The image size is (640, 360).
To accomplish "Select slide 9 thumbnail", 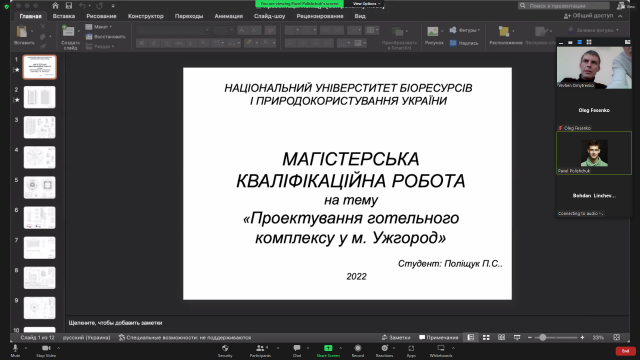I will [40, 308].
